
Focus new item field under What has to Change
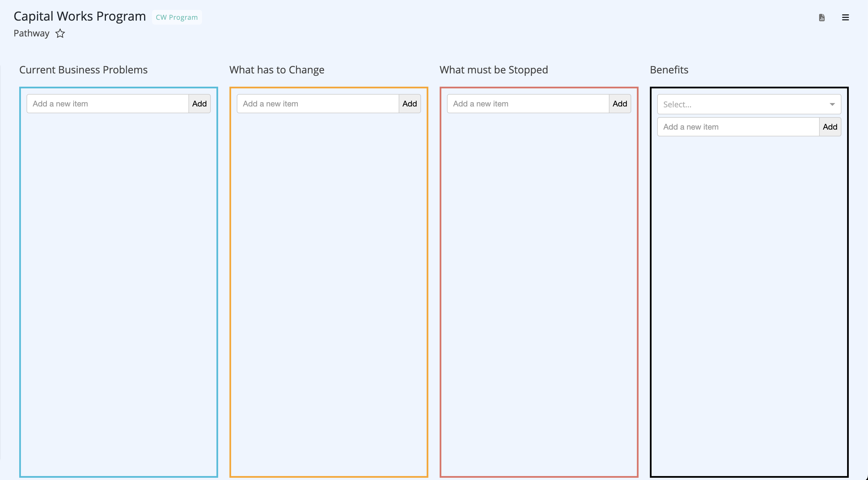click(318, 104)
